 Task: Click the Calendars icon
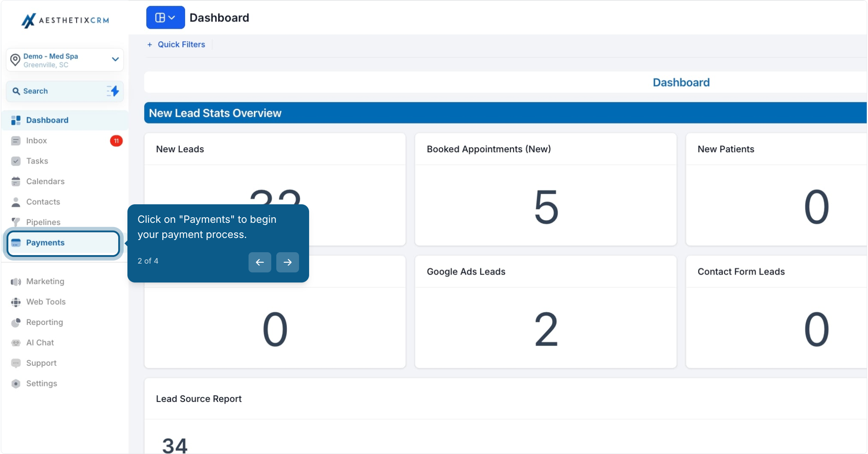pos(16,182)
